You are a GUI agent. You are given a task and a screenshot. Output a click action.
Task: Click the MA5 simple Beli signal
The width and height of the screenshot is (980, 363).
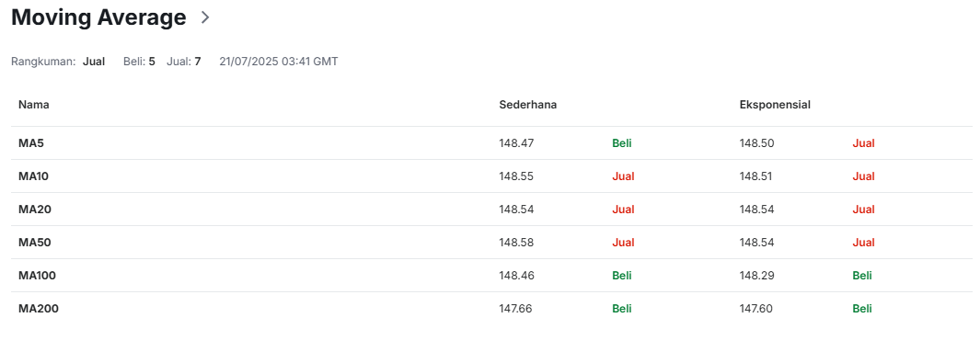[x=622, y=142]
